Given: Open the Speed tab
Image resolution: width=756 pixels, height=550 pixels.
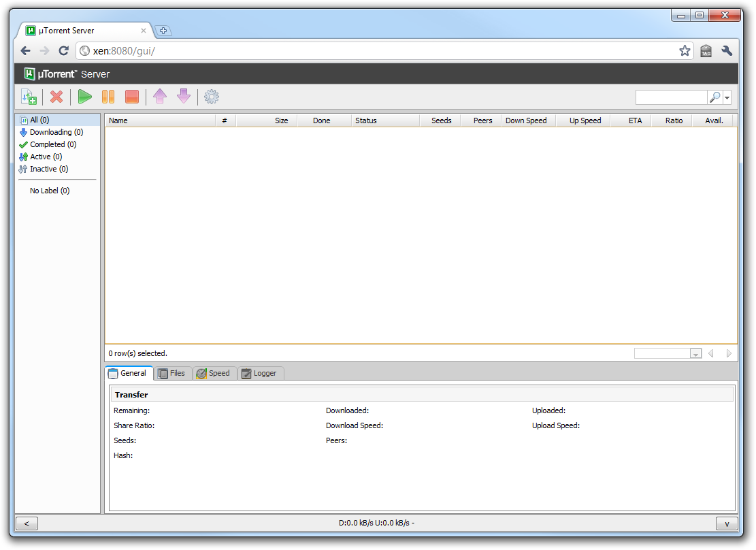Looking at the screenshot, I should [x=214, y=373].
